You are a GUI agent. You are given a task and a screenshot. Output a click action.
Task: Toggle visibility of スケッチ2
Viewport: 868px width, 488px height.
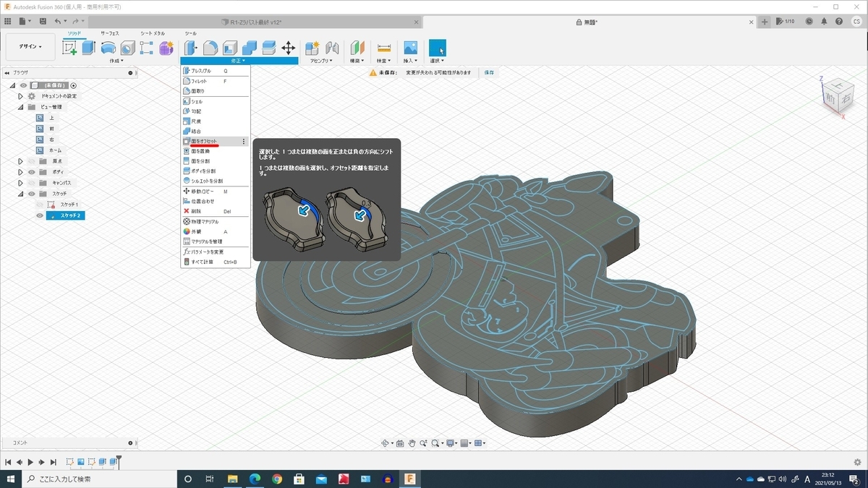40,215
